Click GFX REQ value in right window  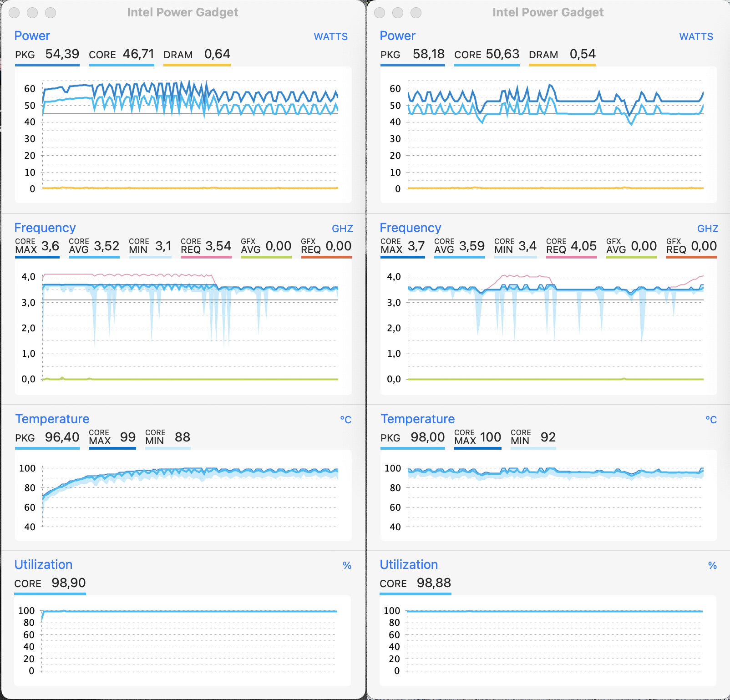704,246
